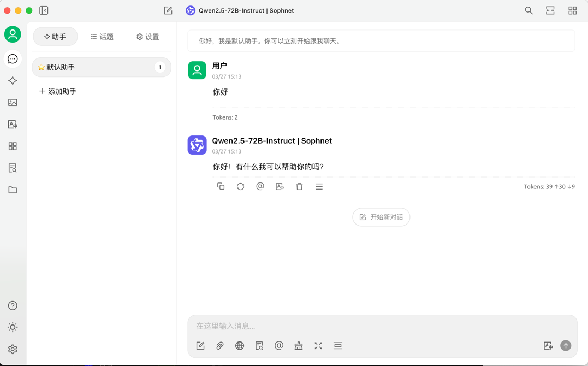Expand the input box with arrows icon
588x366 pixels.
click(x=318, y=346)
